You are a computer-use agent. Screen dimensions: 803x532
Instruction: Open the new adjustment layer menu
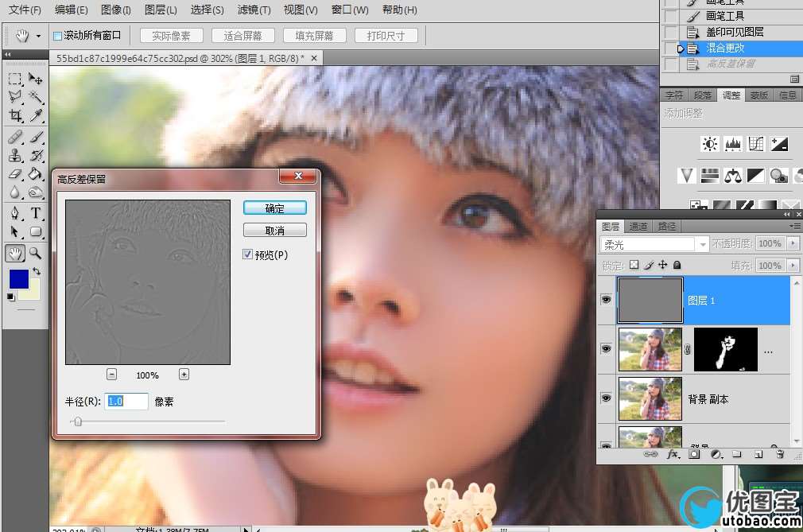click(x=716, y=454)
